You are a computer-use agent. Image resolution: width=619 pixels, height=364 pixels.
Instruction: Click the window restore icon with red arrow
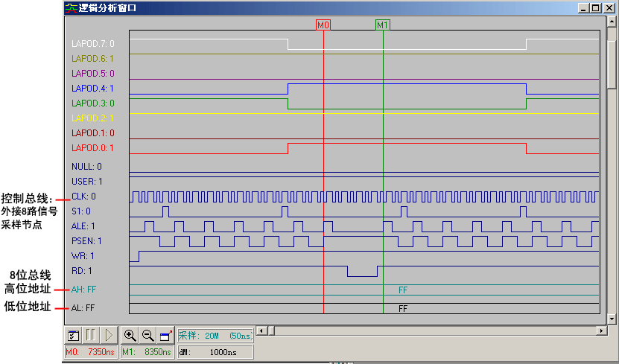[x=165, y=336]
